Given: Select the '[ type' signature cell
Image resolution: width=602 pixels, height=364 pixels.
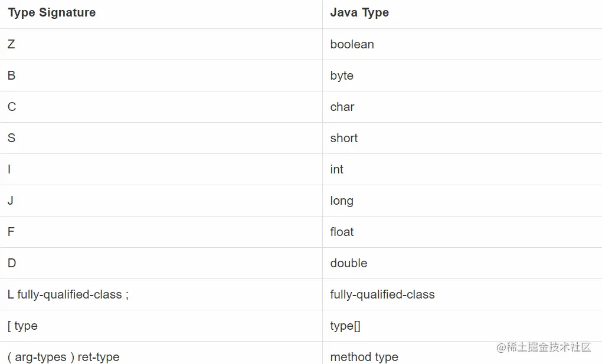Looking at the screenshot, I should 23,326.
